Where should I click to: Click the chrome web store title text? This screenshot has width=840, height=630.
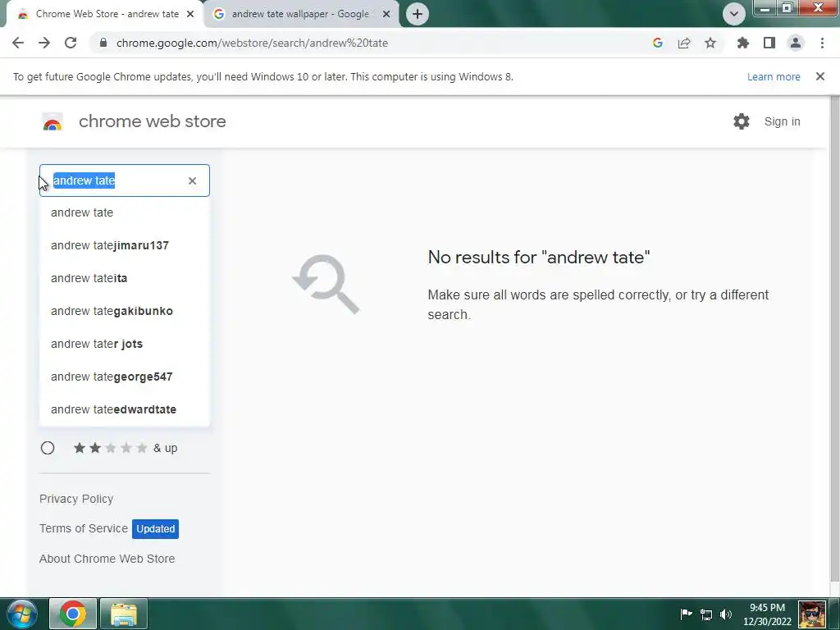tap(152, 121)
